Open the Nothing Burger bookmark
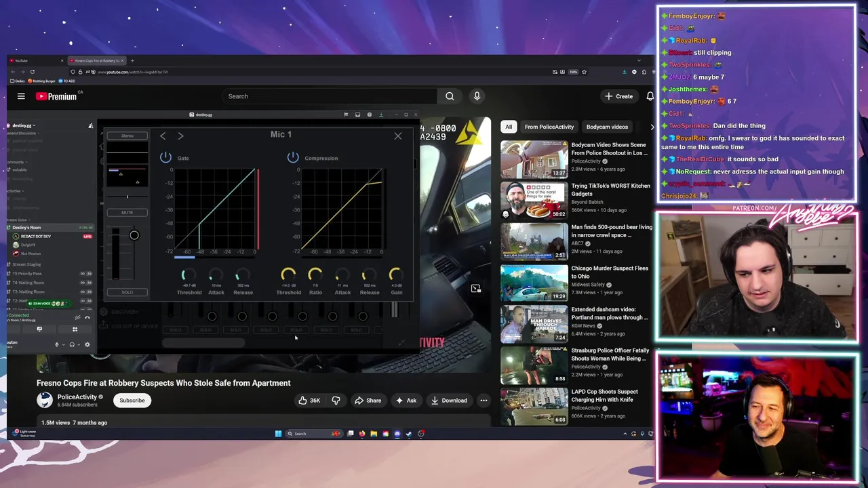Image resolution: width=868 pixels, height=488 pixels. click(42, 81)
